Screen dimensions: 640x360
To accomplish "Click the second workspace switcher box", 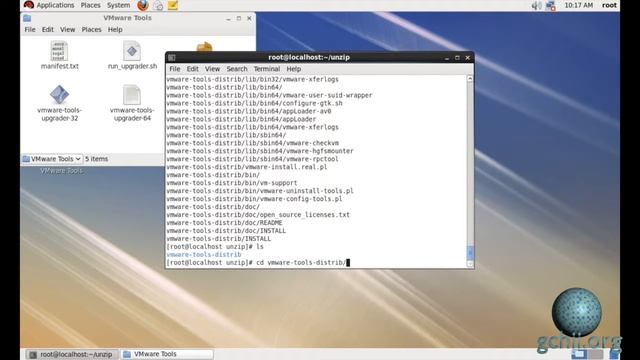I will pyautogui.click(x=595, y=354).
